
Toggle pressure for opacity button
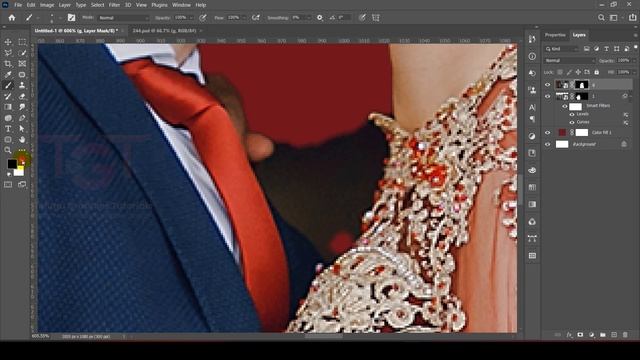tap(203, 18)
